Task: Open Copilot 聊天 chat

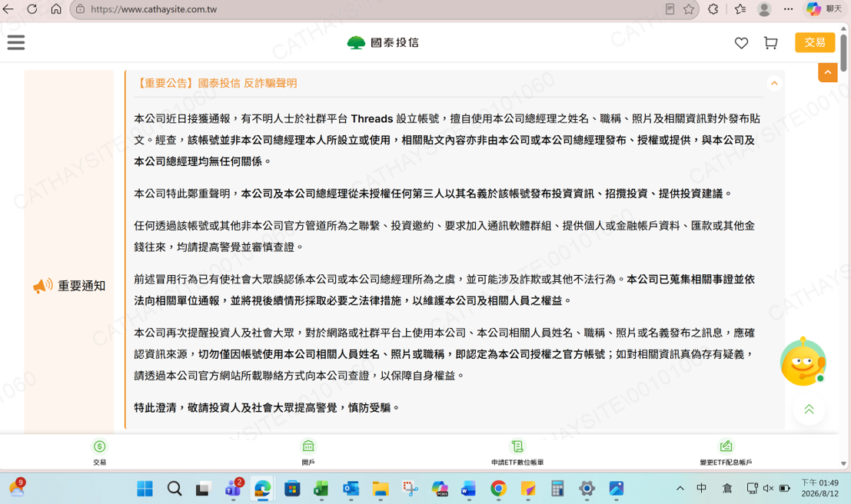Action: pos(824,9)
